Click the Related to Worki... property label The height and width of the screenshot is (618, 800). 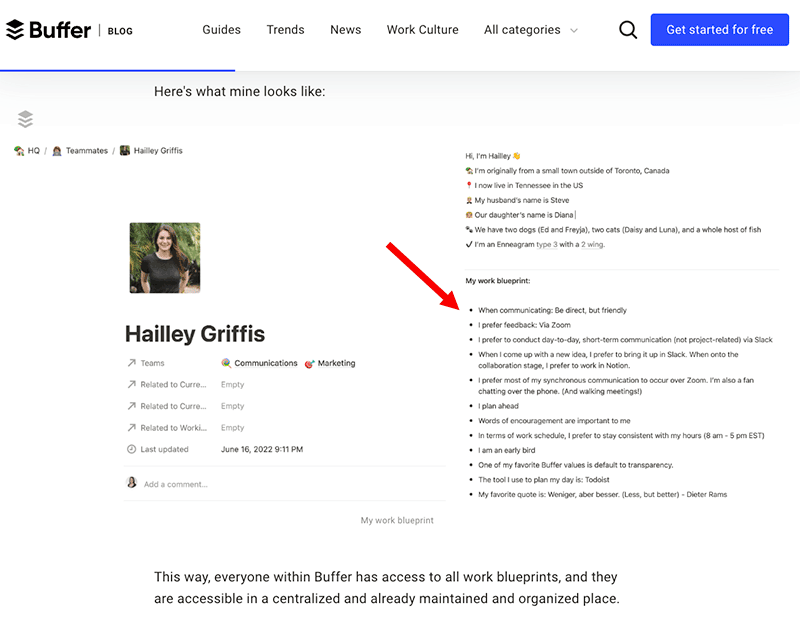[x=173, y=428]
